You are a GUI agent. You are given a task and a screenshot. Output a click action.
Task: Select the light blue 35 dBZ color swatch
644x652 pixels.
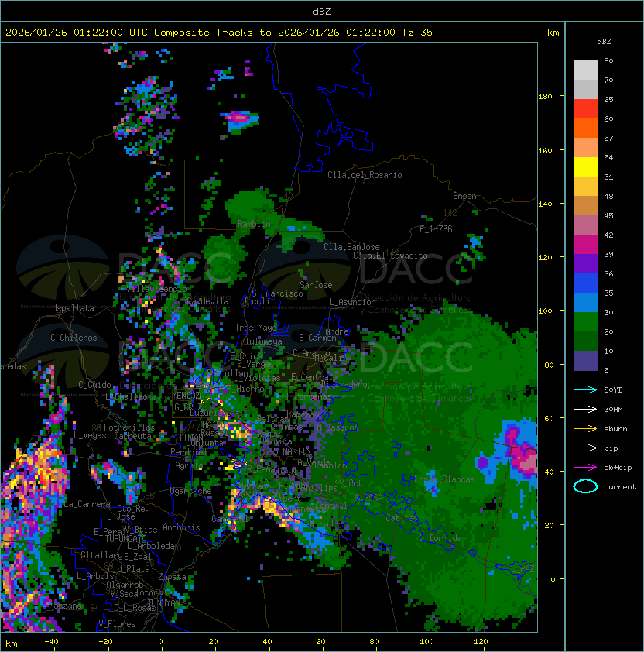tap(585, 302)
